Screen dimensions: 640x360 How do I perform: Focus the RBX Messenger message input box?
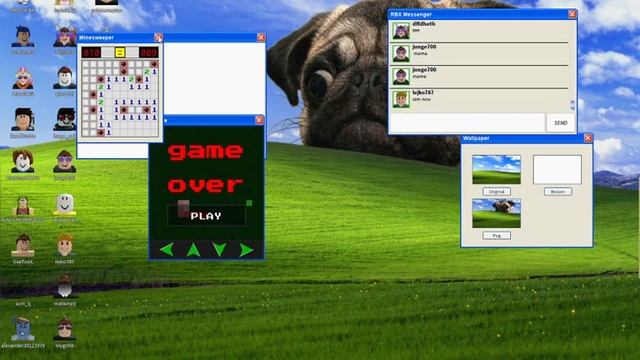point(467,122)
